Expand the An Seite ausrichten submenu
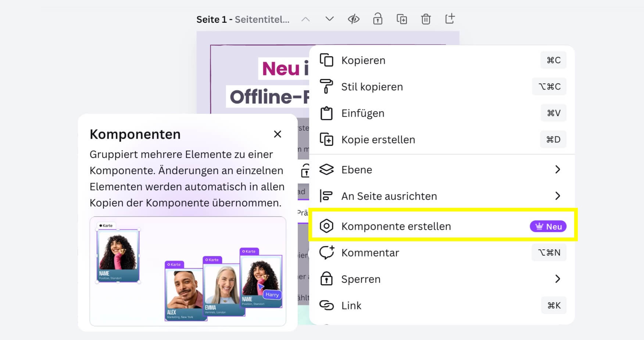Image resolution: width=644 pixels, height=340 pixels. point(558,196)
